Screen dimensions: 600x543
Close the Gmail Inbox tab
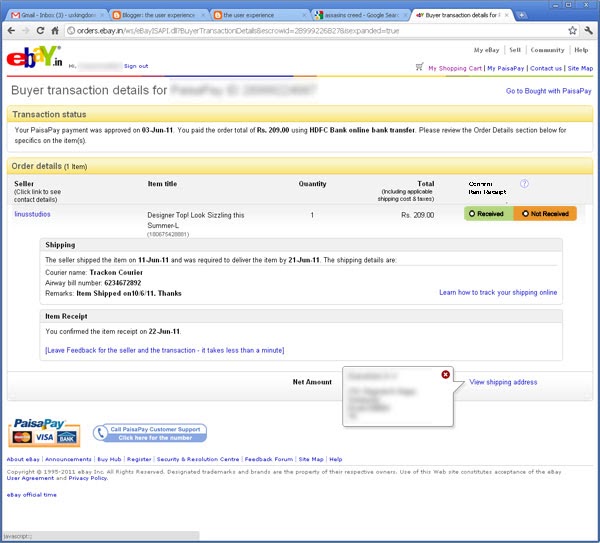pyautogui.click(x=102, y=15)
